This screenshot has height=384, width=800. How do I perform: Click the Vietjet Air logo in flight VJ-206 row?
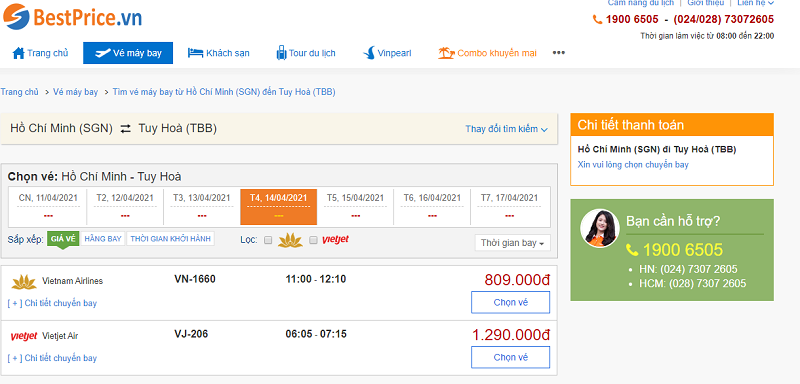[23, 336]
